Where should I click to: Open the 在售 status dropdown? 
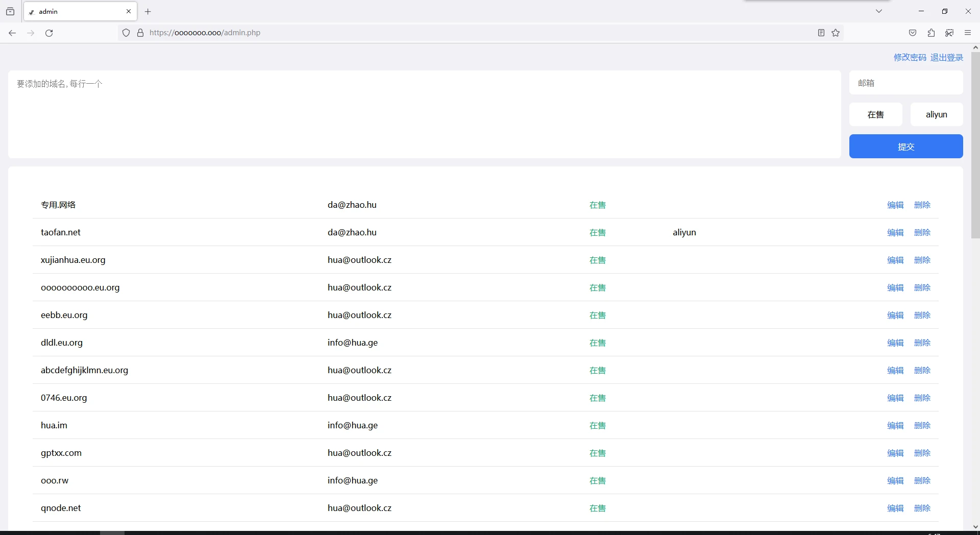tap(875, 114)
